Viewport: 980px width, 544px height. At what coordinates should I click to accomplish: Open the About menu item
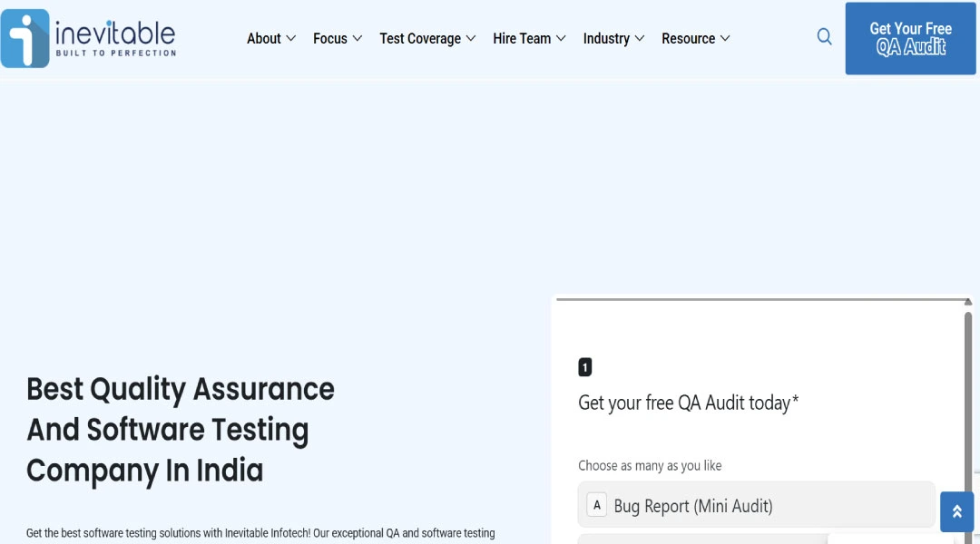pos(263,38)
